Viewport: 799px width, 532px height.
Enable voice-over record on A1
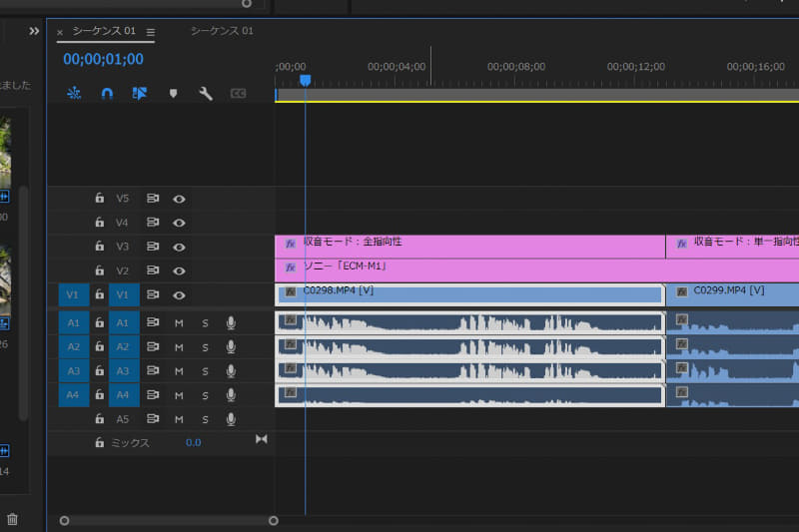[x=231, y=322]
